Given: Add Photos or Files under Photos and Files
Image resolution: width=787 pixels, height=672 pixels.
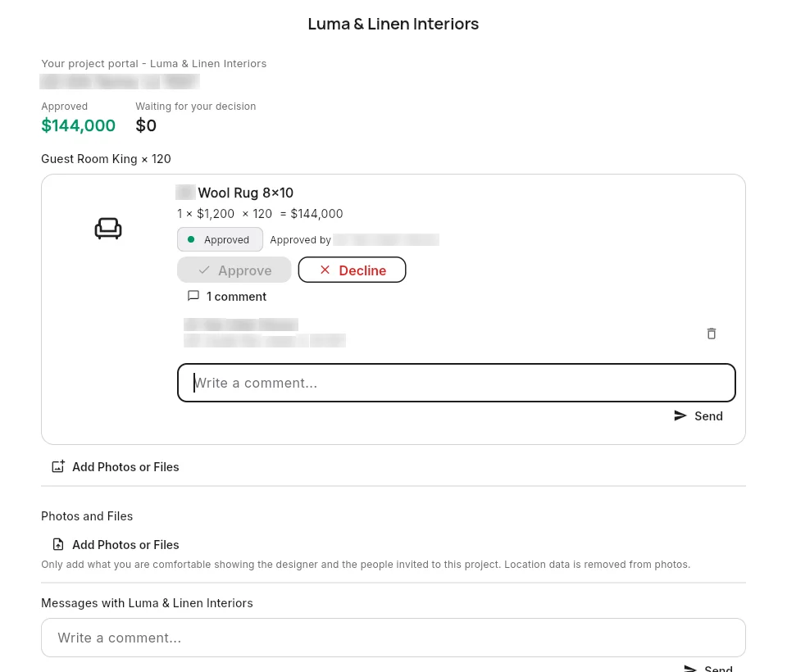Looking at the screenshot, I should (x=116, y=544).
